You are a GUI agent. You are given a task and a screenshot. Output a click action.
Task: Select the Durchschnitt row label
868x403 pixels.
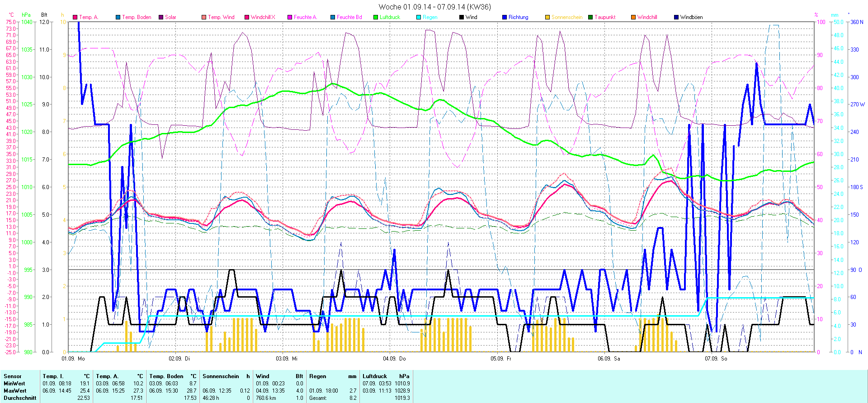coord(20,398)
